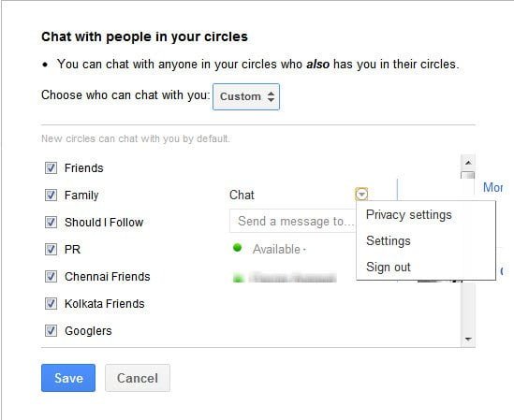This screenshot has width=514, height=420.
Task: Click the scrollbar up arrow
Action: point(468,163)
